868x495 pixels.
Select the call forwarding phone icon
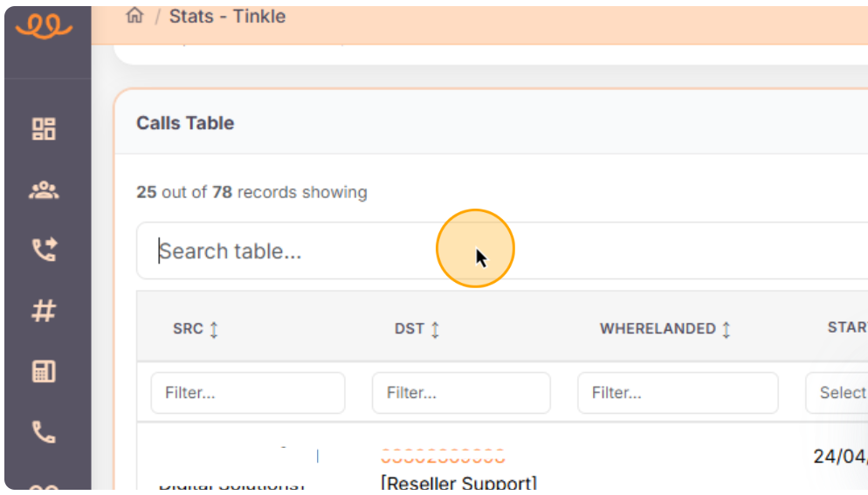click(44, 251)
